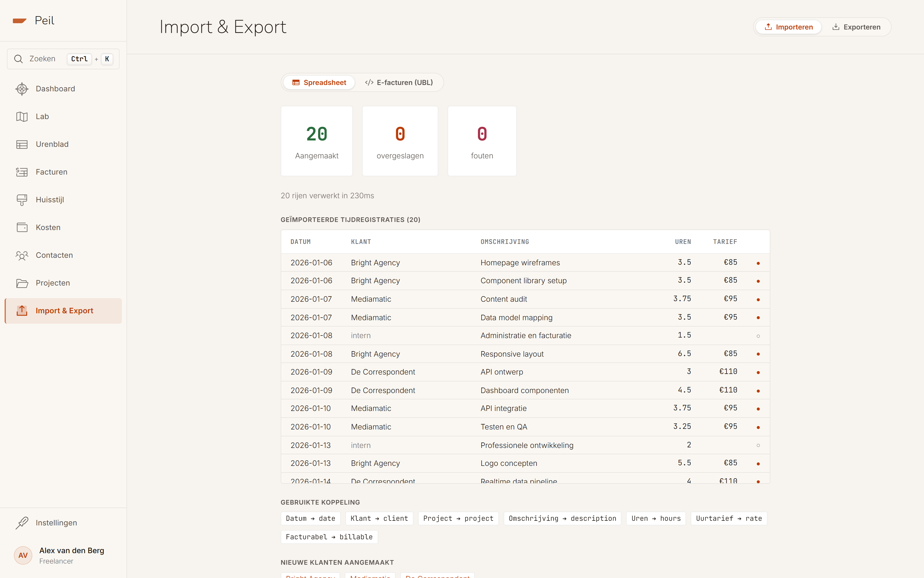924x578 pixels.
Task: Open Urenblad via its table icon
Action: (x=22, y=144)
